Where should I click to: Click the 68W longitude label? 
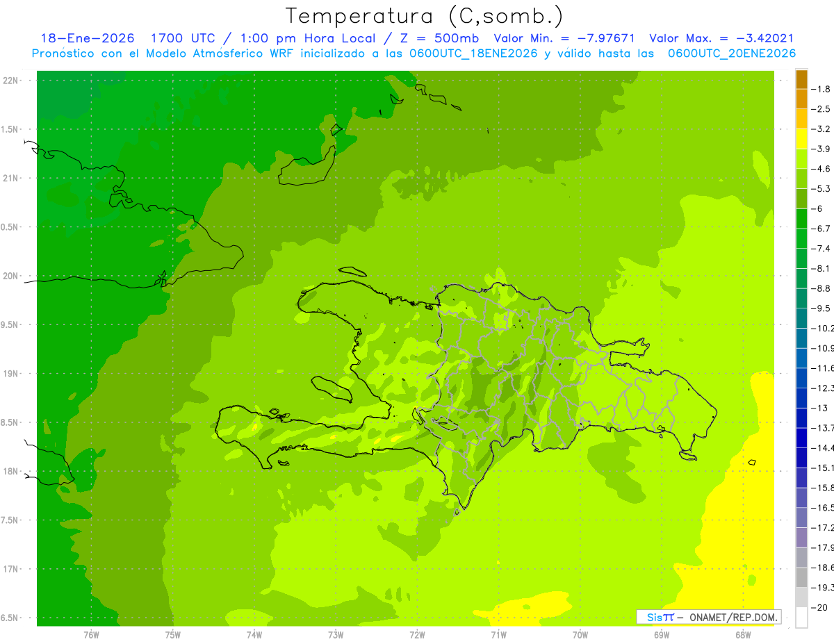click(x=743, y=634)
